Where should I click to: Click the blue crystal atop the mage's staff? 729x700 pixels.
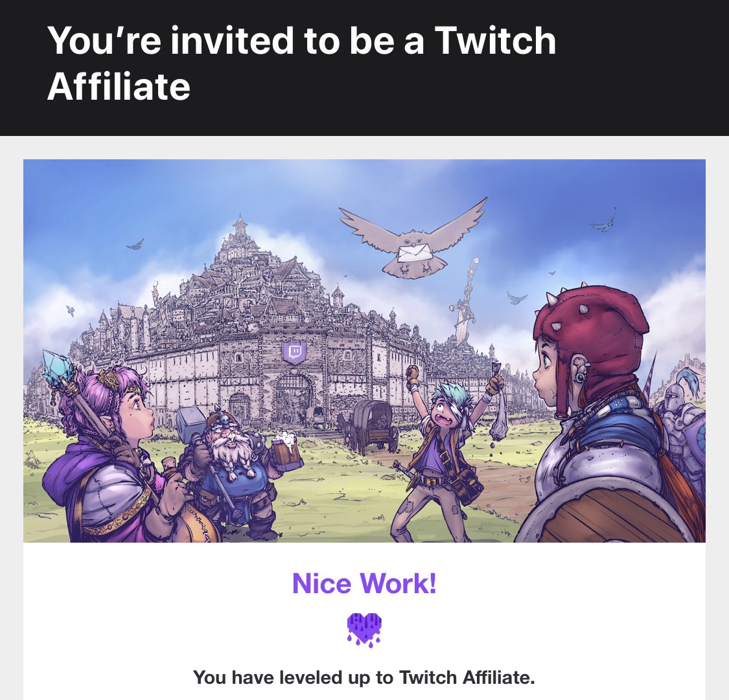click(x=58, y=367)
